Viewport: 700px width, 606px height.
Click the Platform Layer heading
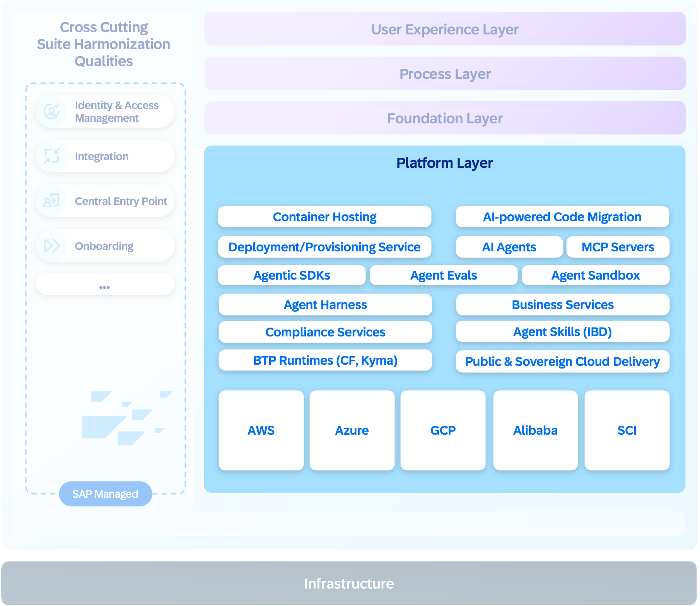coord(444,163)
